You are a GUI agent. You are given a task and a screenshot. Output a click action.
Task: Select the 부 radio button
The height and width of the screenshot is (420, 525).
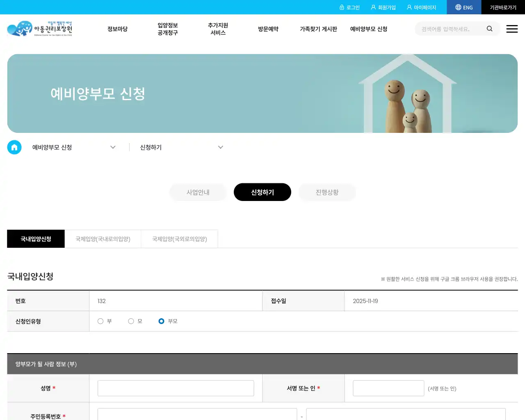(x=100, y=321)
